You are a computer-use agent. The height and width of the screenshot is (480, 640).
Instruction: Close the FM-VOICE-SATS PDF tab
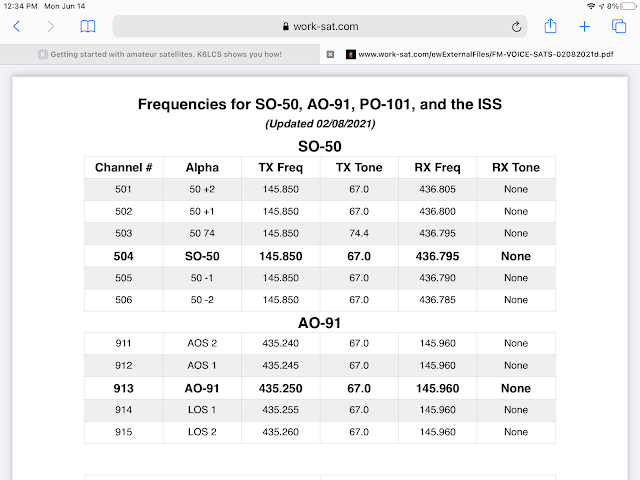[330, 54]
